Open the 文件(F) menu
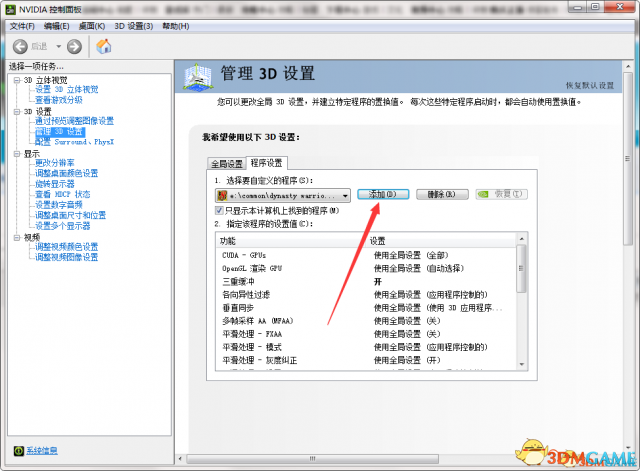 tap(22, 26)
